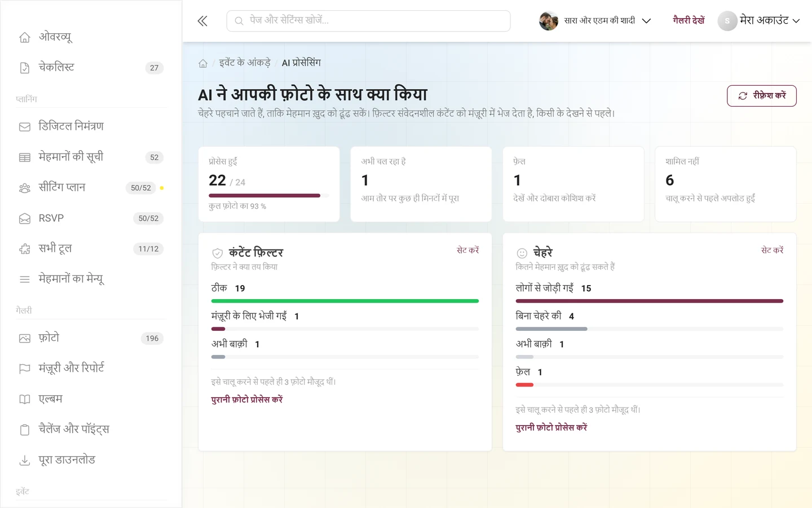Click the पूरा डाउनलोड download icon
This screenshot has height=508, width=812.
(25, 461)
